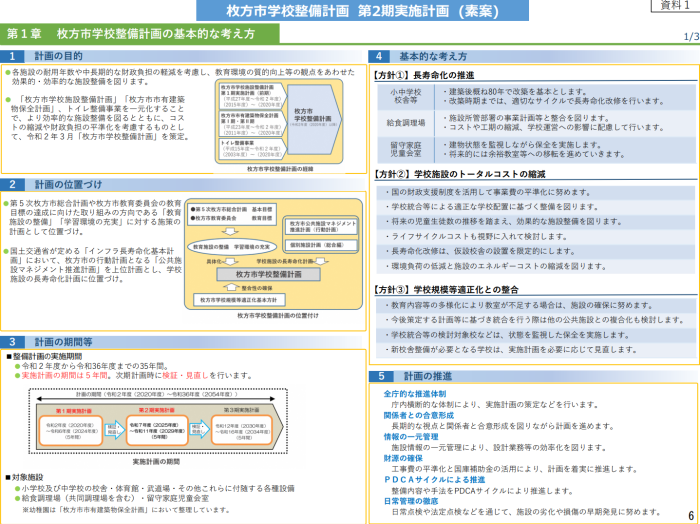Select section heading '計画の目的'
This screenshot has width=700, height=524.
[x=58, y=56]
